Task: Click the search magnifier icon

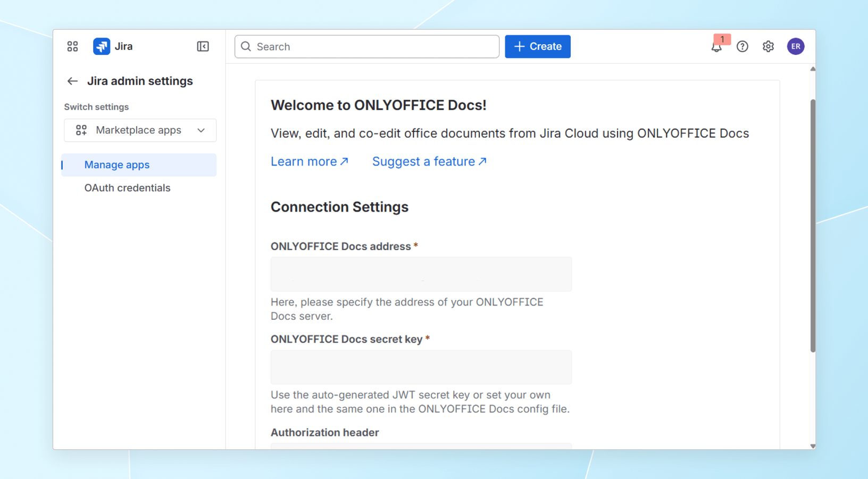Action: (x=246, y=47)
